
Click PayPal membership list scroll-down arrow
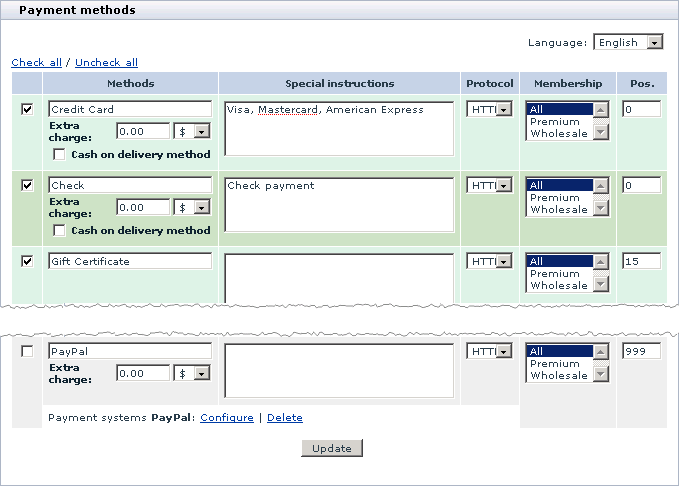click(601, 373)
